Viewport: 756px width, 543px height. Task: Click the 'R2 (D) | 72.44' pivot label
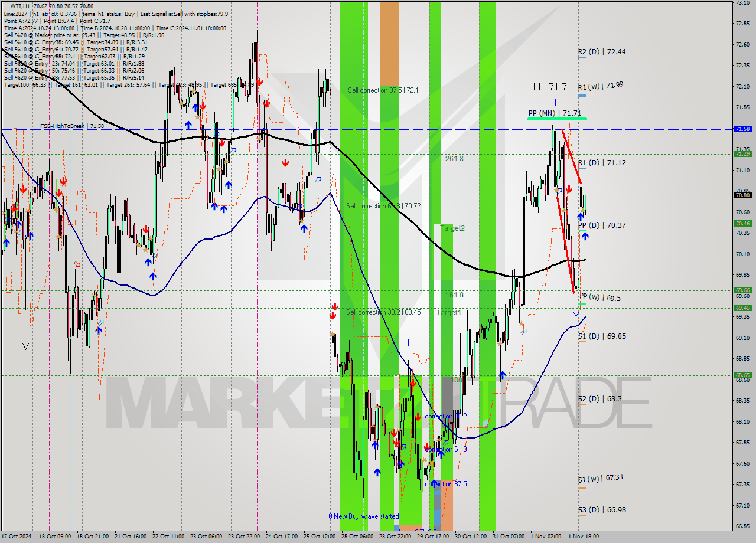[x=602, y=52]
